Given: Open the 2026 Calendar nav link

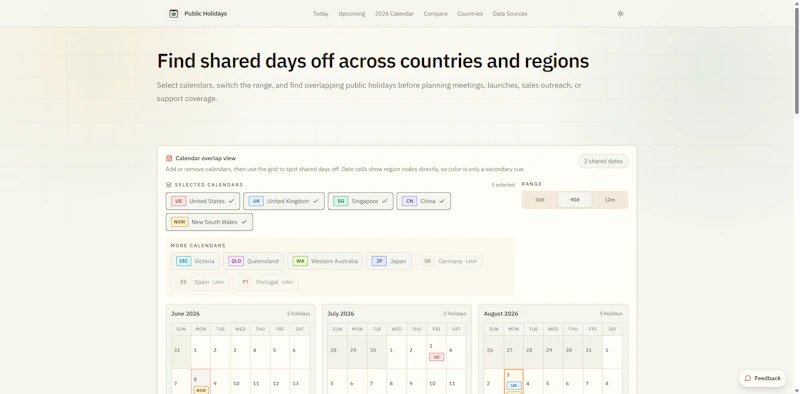Looking at the screenshot, I should [394, 14].
